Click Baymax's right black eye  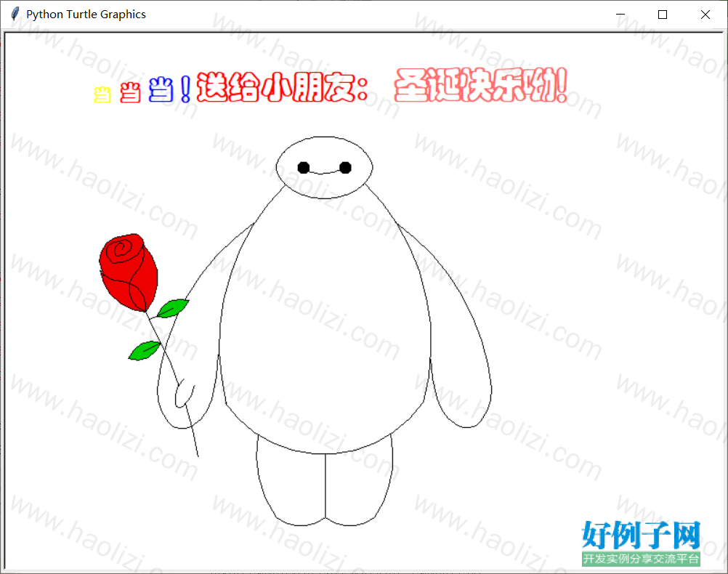345,168
